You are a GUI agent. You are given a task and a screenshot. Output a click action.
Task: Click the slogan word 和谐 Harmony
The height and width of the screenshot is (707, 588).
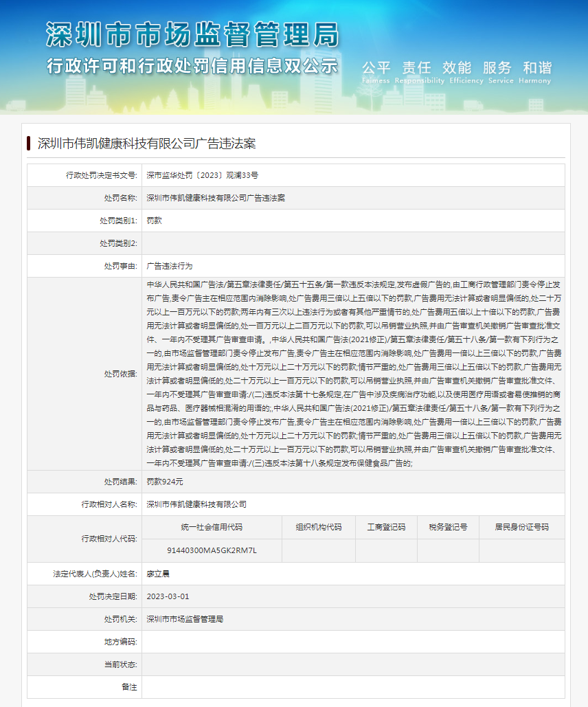(x=535, y=72)
